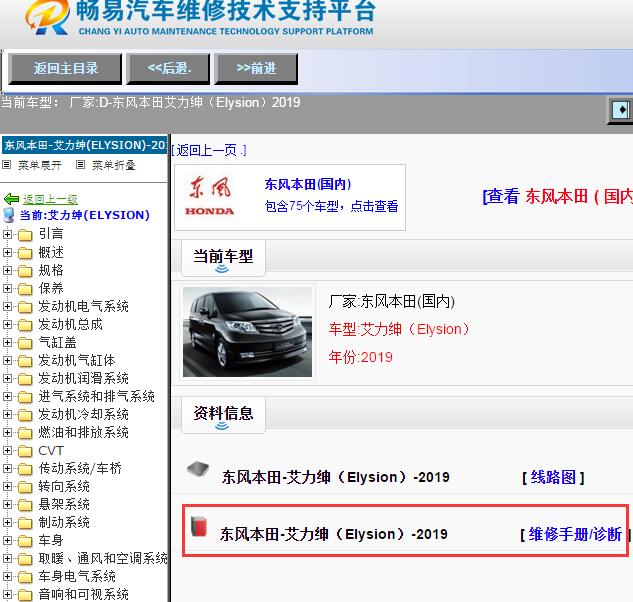Open the 维修手册/诊断 link
Image resolution: width=633 pixels, height=602 pixels.
point(575,535)
